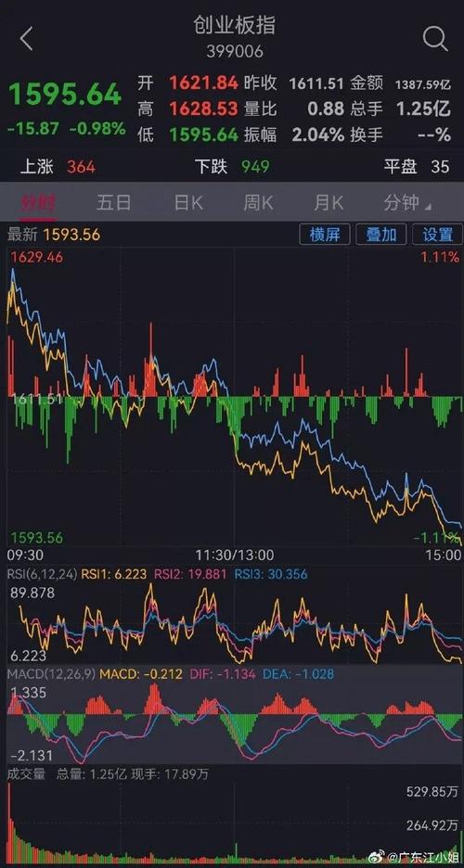Select the 创业板指 title

point(234,26)
